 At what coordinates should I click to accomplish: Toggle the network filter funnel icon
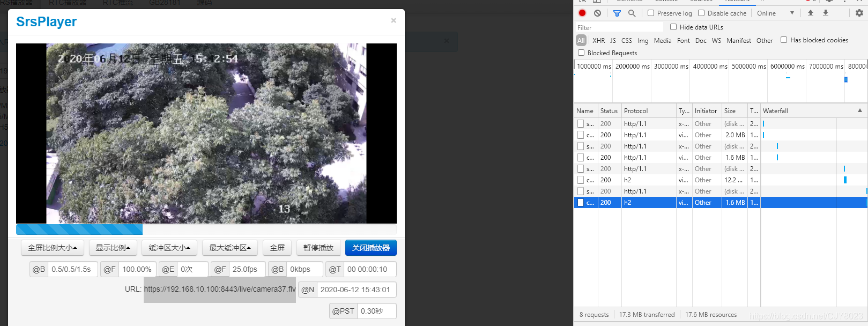(617, 13)
